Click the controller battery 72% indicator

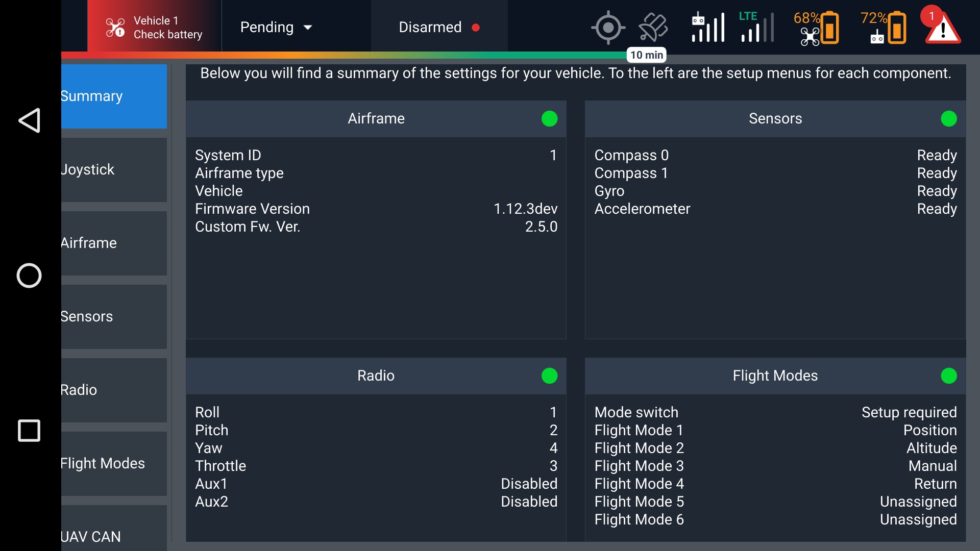pyautogui.click(x=884, y=28)
